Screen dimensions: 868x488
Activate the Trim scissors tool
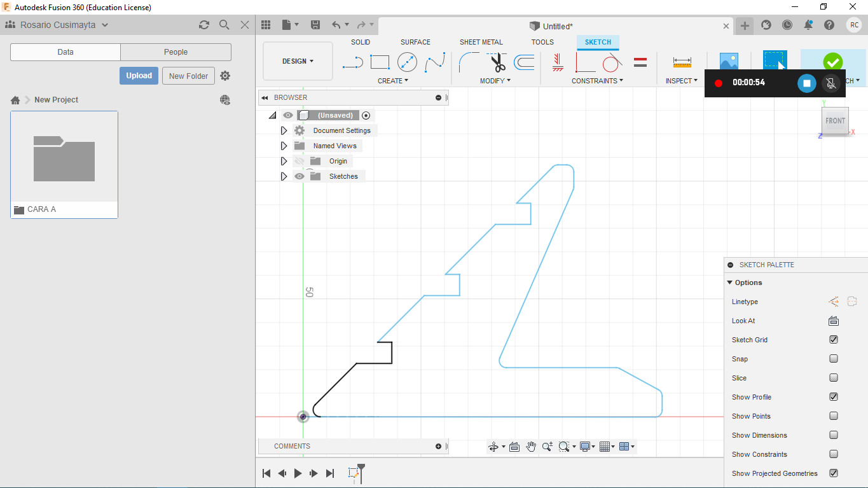(497, 62)
